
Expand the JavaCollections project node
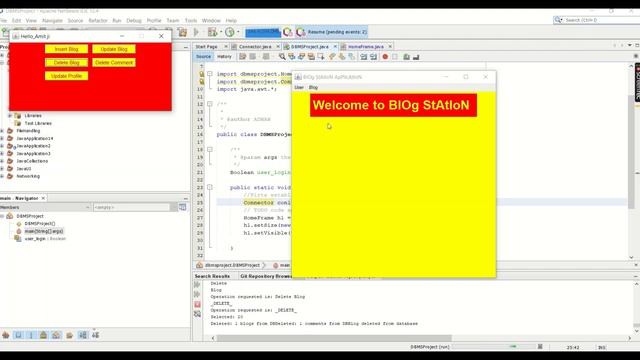click(2, 161)
